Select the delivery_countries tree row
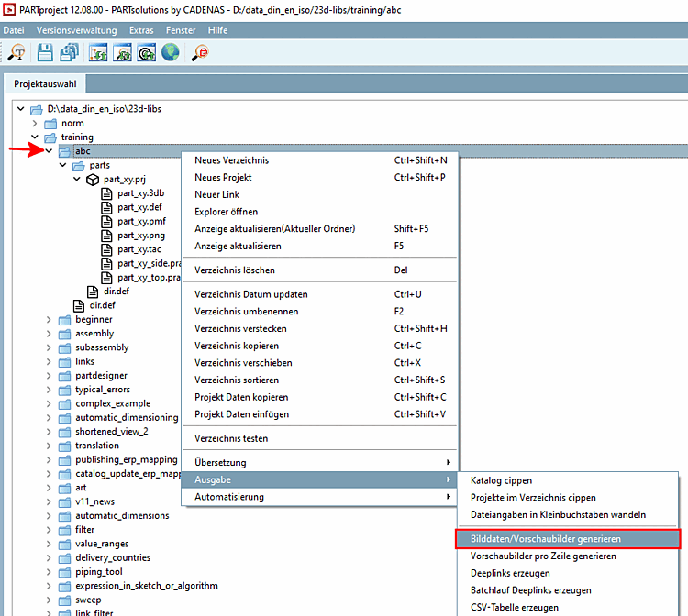The width and height of the screenshot is (688, 616). point(113,557)
